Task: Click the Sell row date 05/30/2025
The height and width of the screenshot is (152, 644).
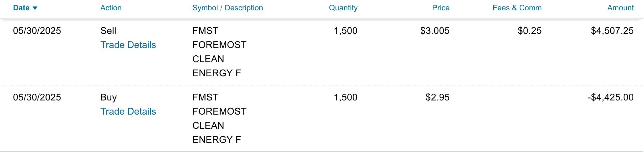Action: click(37, 31)
